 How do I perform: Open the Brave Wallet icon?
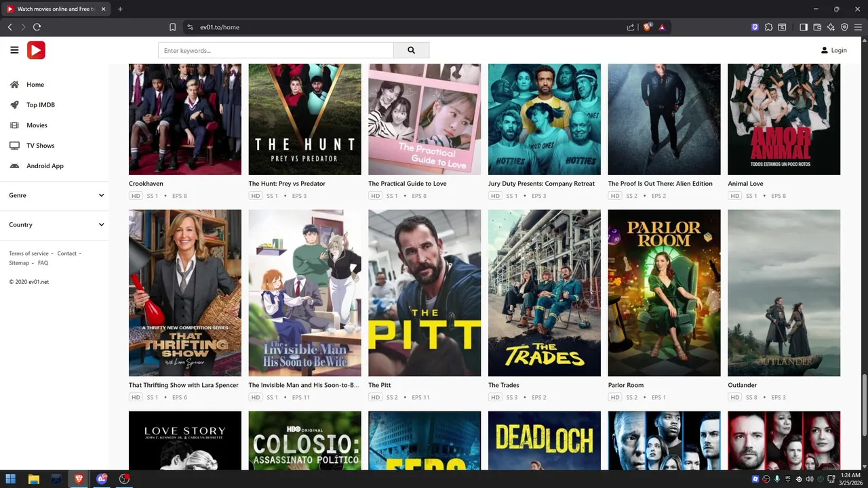click(817, 27)
